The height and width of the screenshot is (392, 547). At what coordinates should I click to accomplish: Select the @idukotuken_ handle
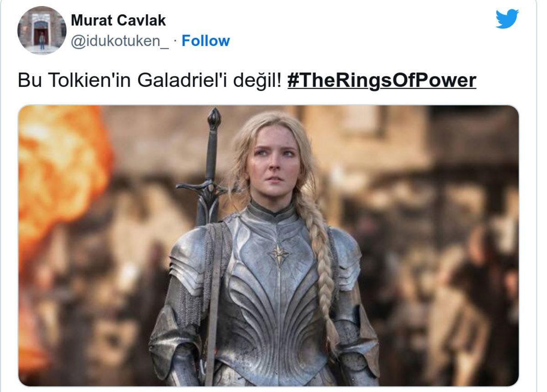click(120, 41)
